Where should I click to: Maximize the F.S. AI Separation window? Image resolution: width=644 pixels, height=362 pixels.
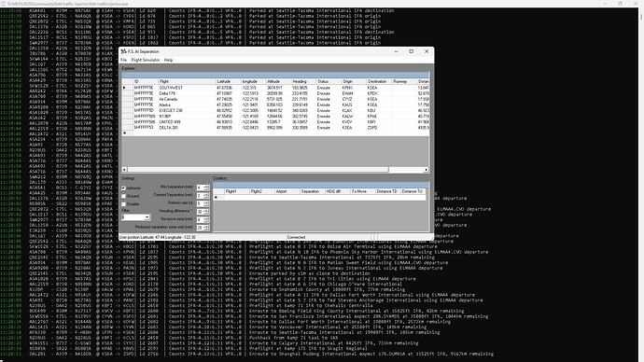411,51
